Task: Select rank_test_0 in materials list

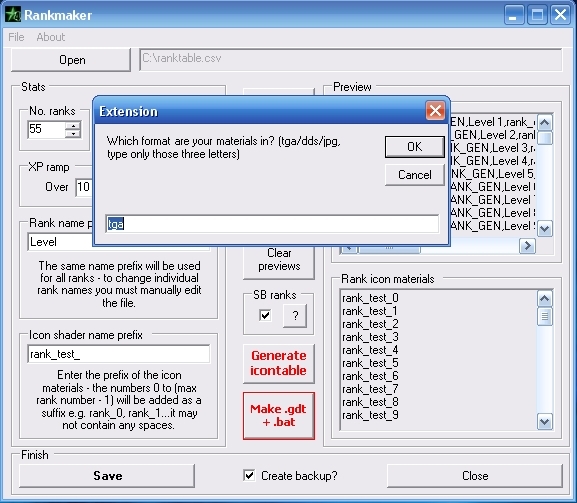Action: click(370, 298)
